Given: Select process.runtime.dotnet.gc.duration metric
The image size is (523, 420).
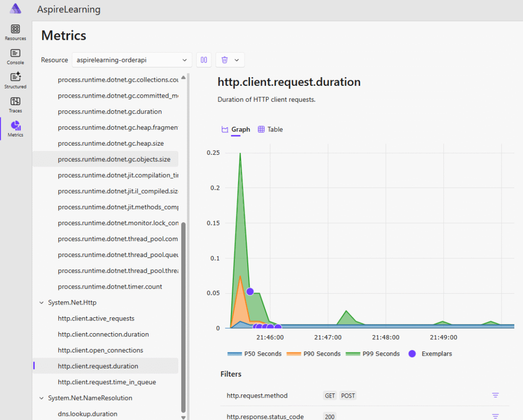Looking at the screenshot, I should coord(110,111).
